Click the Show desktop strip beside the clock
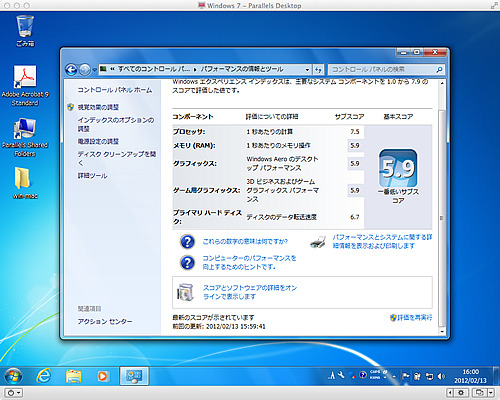Screen dimensions: 500x400 tap(496, 376)
